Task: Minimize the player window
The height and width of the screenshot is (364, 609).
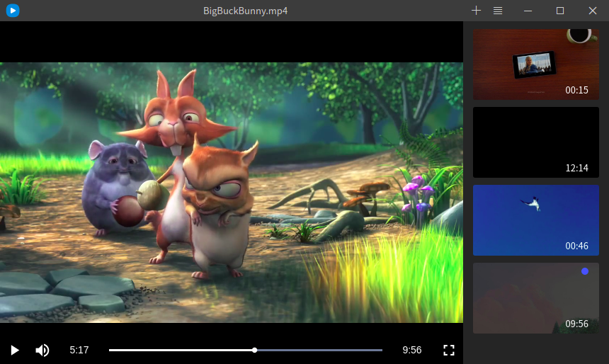Action: tap(528, 11)
